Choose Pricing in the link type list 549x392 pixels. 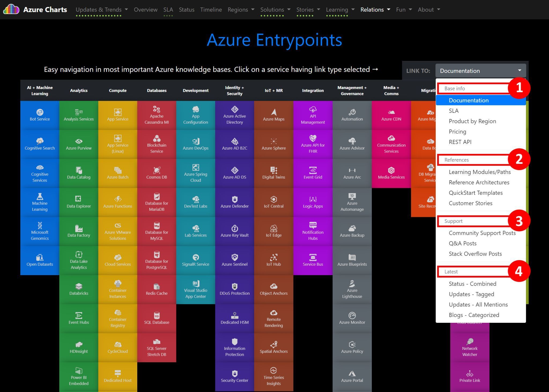457,131
